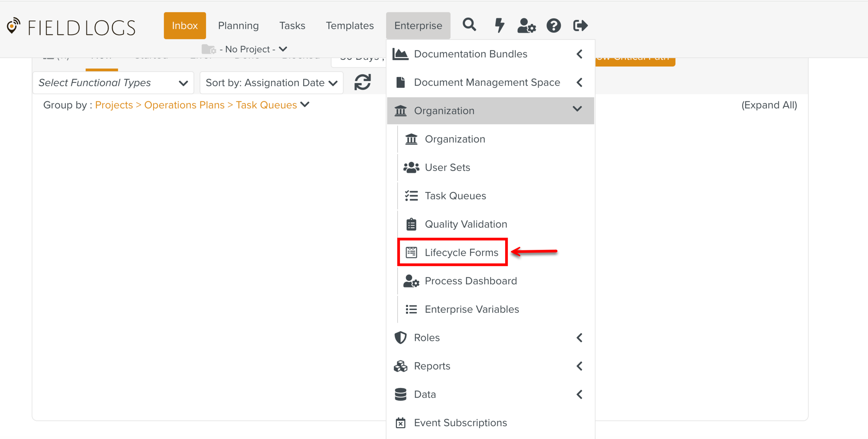Open the user settings gear icon
Viewport: 868px width, 439px height.
526,25
